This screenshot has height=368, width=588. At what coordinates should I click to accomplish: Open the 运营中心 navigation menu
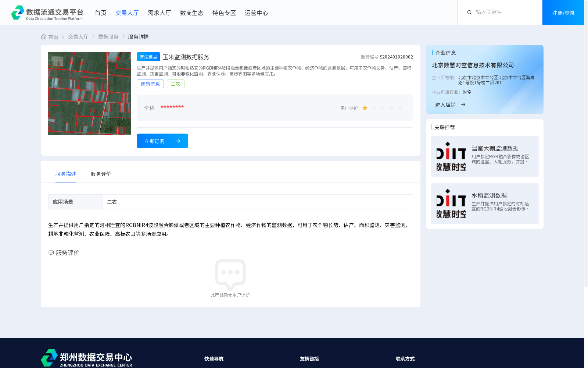pos(257,13)
